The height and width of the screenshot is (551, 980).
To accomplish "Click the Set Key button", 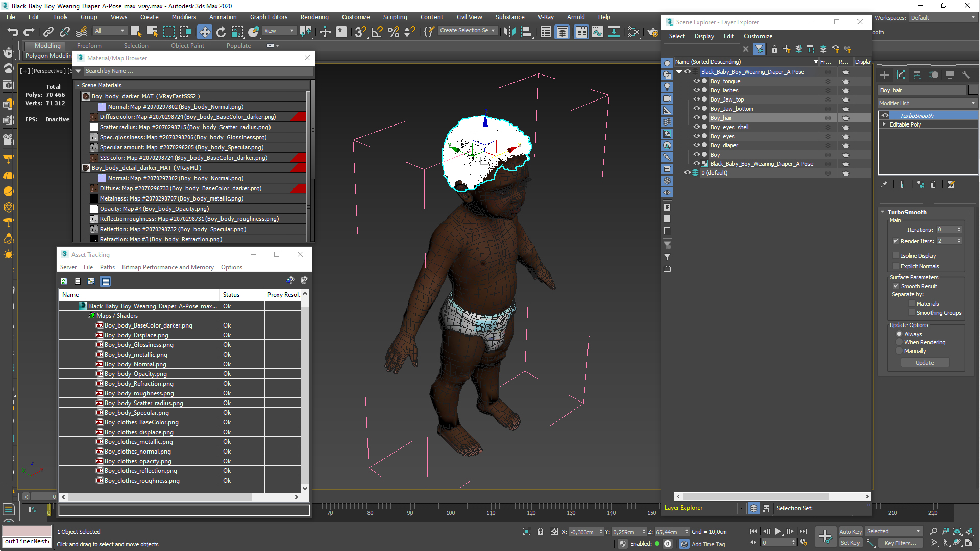I will click(850, 543).
